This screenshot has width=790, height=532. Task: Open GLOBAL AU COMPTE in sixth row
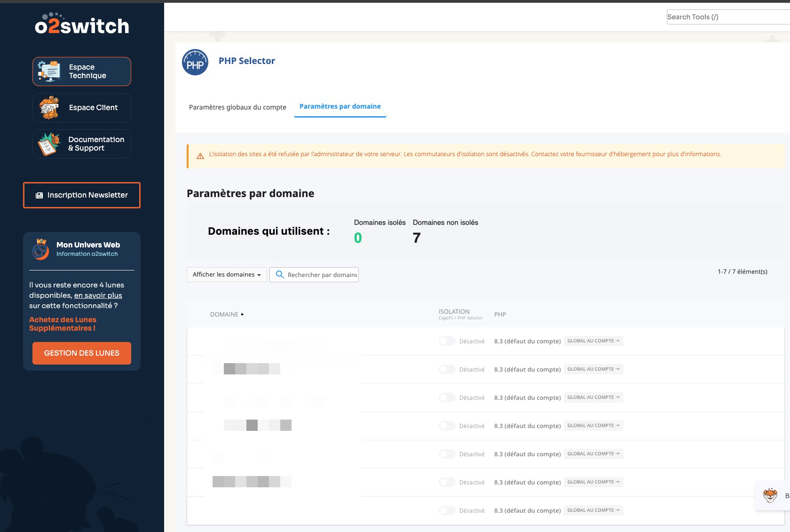tap(593, 482)
